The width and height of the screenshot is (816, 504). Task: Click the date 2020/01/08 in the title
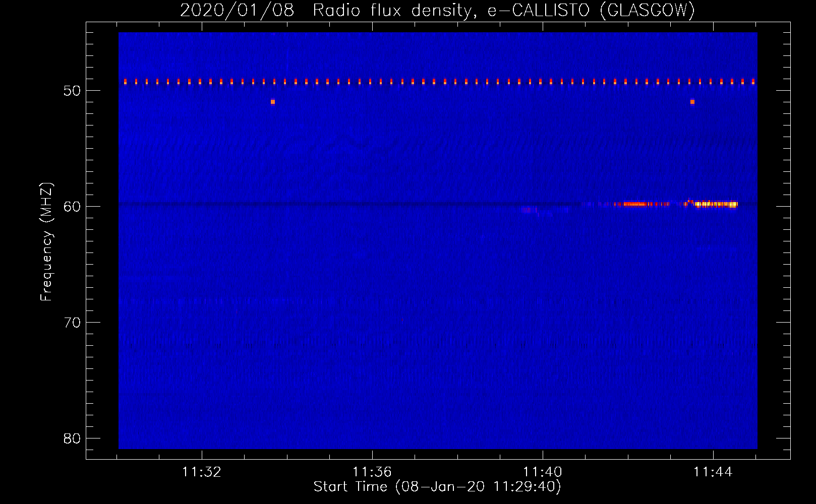(237, 10)
